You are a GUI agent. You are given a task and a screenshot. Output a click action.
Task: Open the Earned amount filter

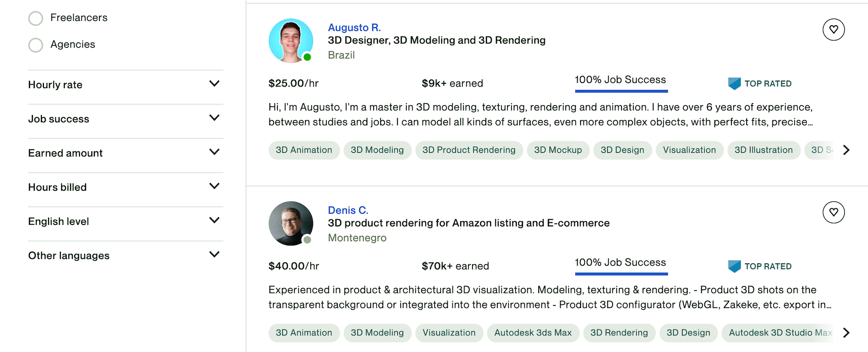point(214,152)
